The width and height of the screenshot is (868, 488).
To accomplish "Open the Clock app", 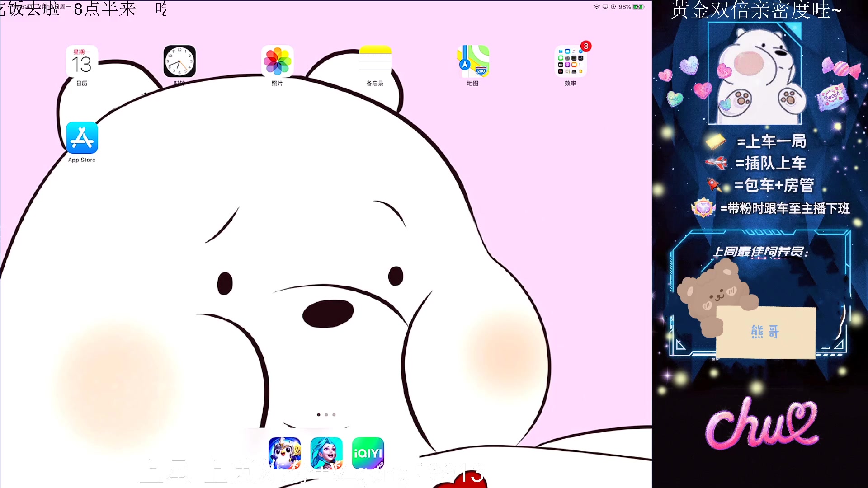I will (x=179, y=61).
